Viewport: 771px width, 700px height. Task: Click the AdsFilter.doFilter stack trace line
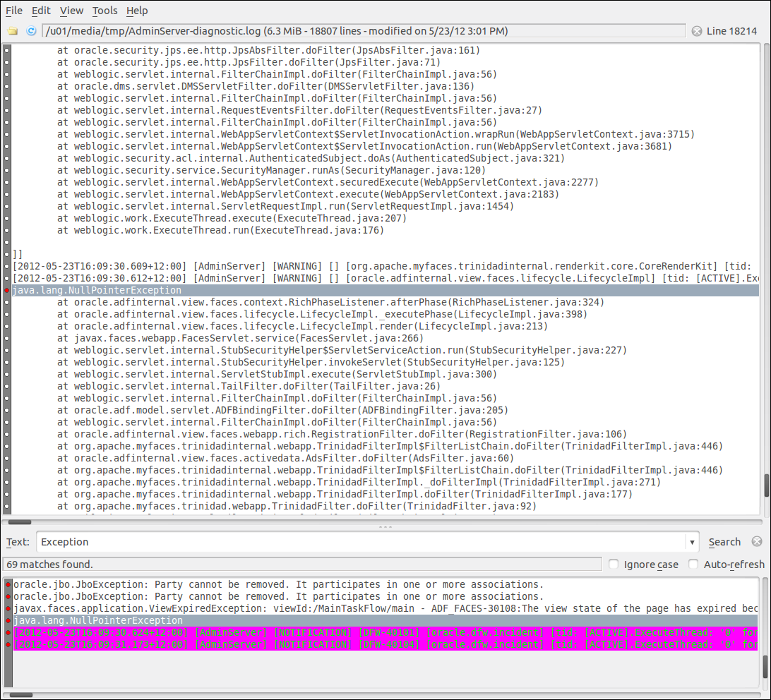[285, 458]
